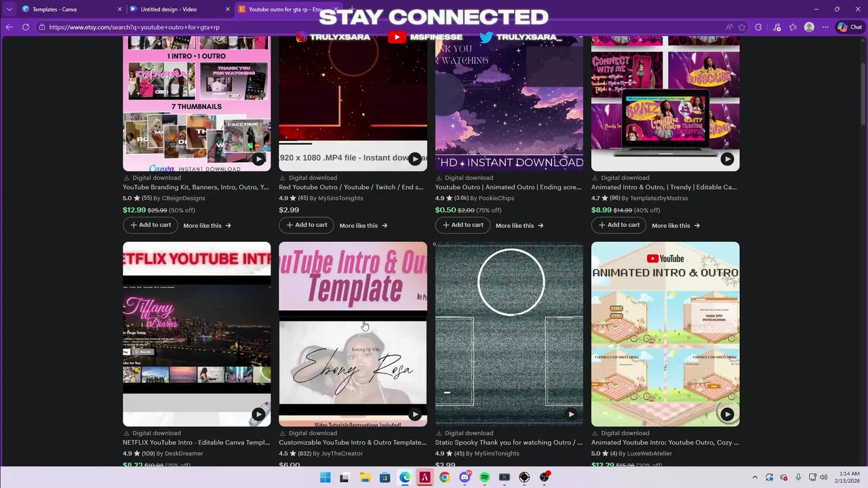Image resolution: width=868 pixels, height=488 pixels.
Task: Open 'Animated Intro & Outro, | Trendy' title
Action: (665, 187)
